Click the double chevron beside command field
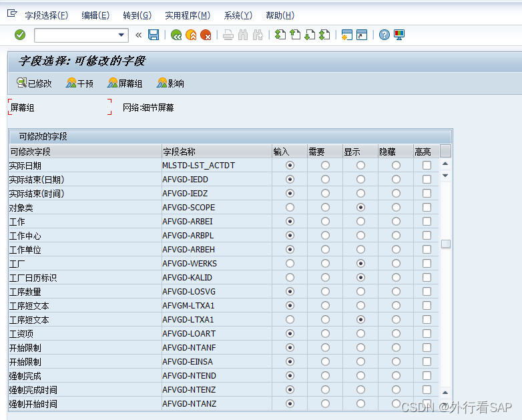The width and height of the screenshot is (522, 420). click(139, 35)
